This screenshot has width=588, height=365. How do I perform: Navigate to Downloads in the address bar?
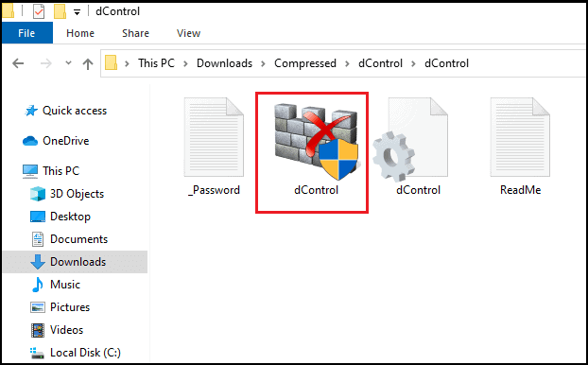[x=225, y=63]
